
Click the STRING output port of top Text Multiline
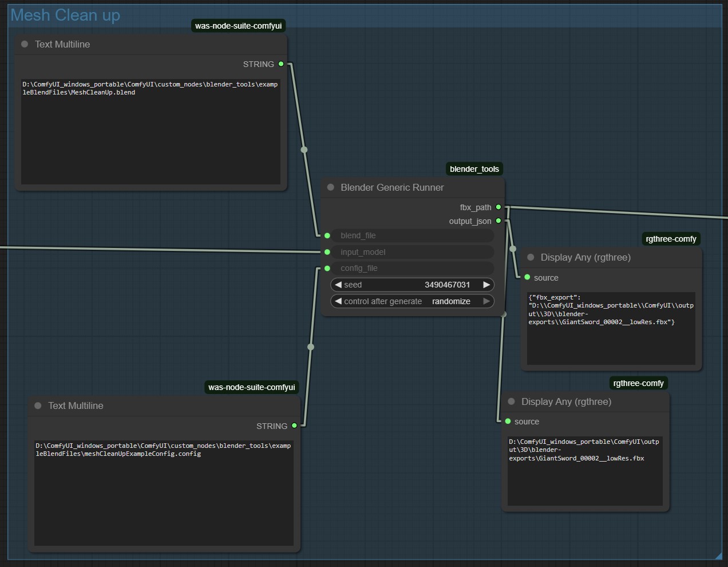click(281, 64)
